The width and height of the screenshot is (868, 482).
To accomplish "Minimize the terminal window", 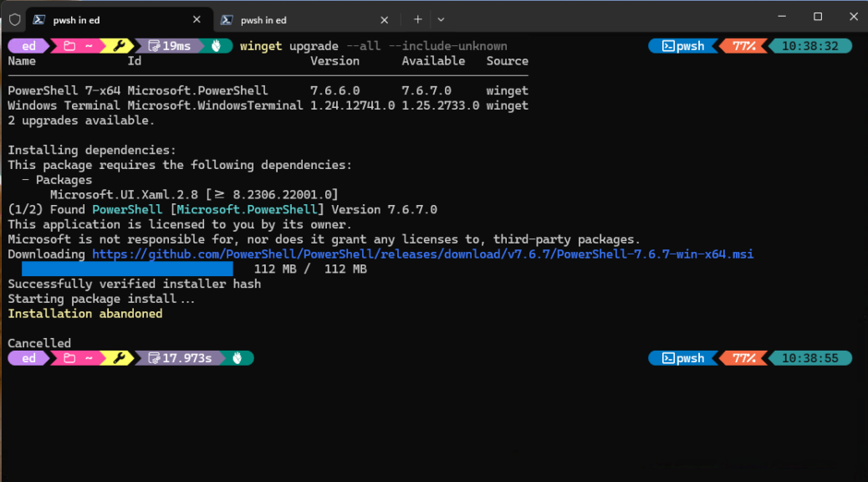I will tap(782, 17).
